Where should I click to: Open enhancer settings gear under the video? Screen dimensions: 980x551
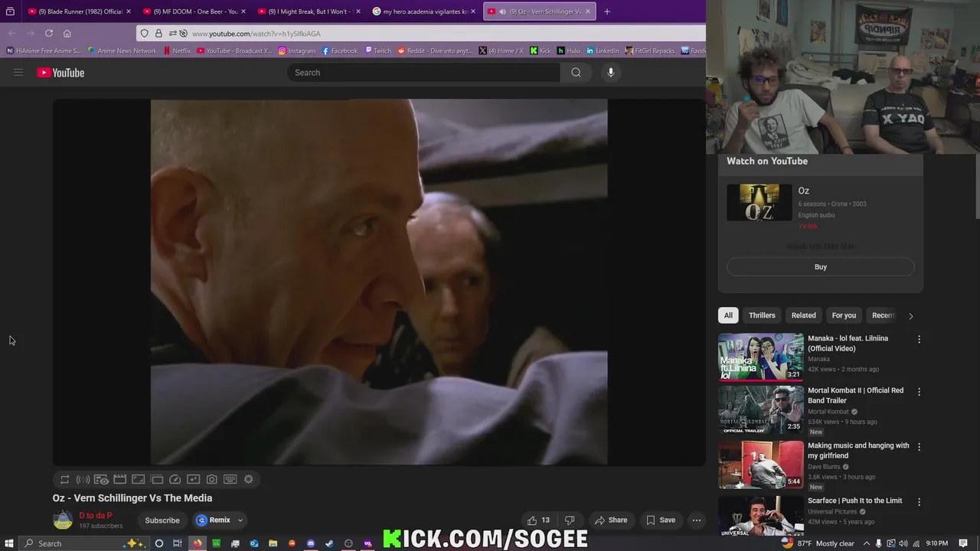pos(248,479)
